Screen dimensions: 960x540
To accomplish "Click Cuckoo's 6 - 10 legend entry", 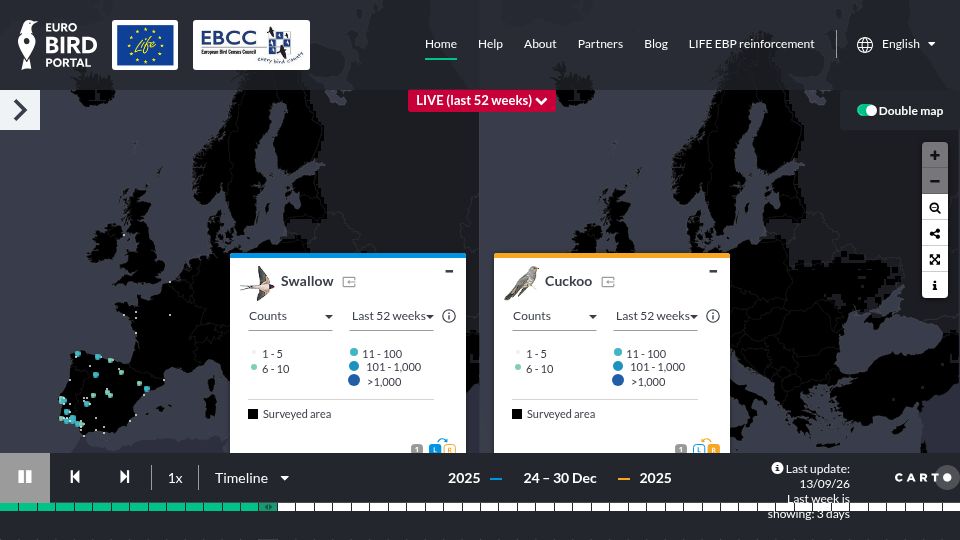I will (x=534, y=369).
